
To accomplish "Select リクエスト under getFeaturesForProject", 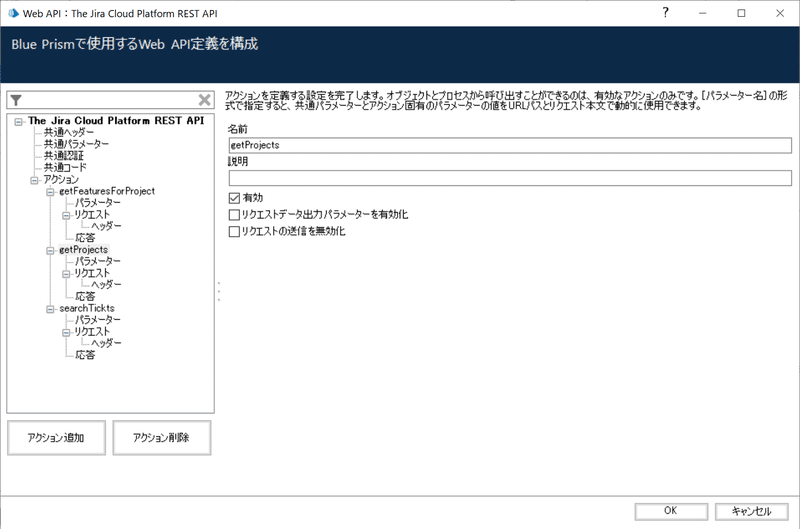I will click(x=92, y=215).
